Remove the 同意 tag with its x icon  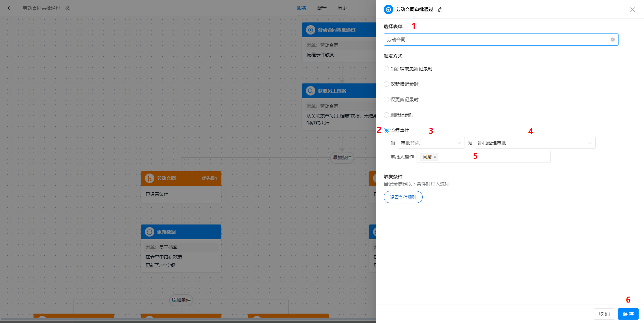[x=435, y=157]
